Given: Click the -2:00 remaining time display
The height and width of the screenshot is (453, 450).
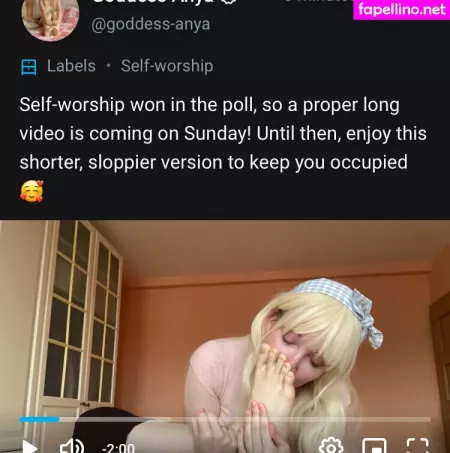Looking at the screenshot, I should click(118, 448).
